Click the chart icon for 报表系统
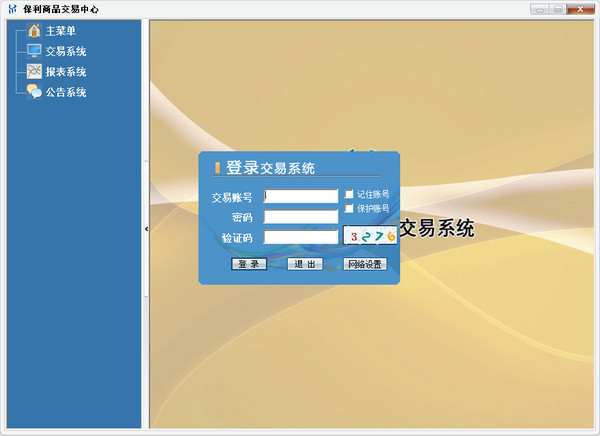 coord(34,71)
